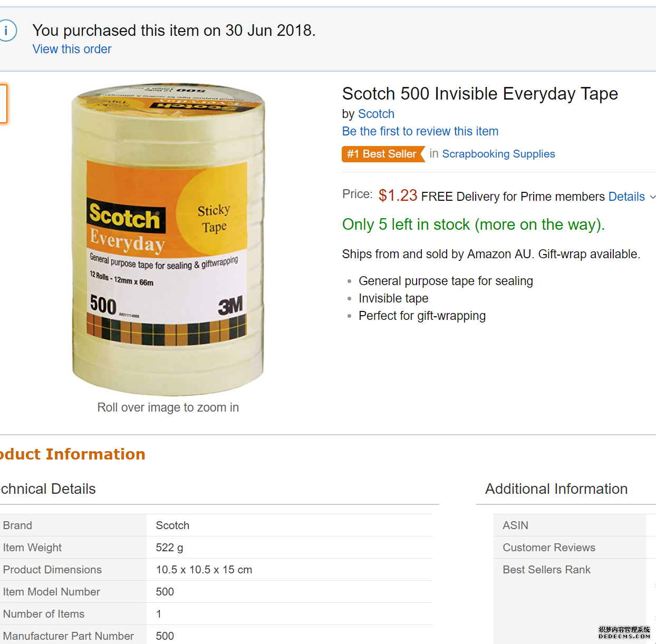Open Scrapbooking Supplies category link
Image resolution: width=656 pixels, height=644 pixels.
pyautogui.click(x=498, y=154)
